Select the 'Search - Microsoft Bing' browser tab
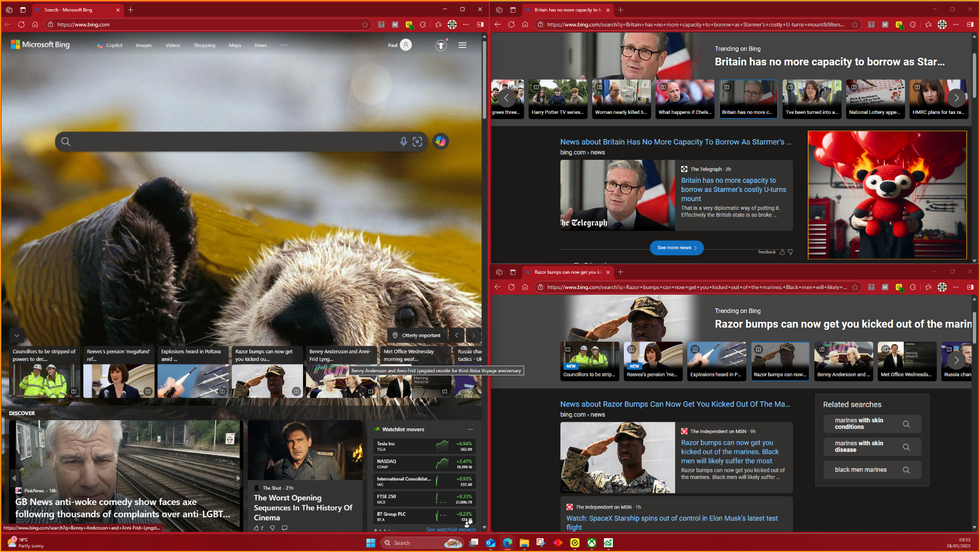 tap(77, 10)
